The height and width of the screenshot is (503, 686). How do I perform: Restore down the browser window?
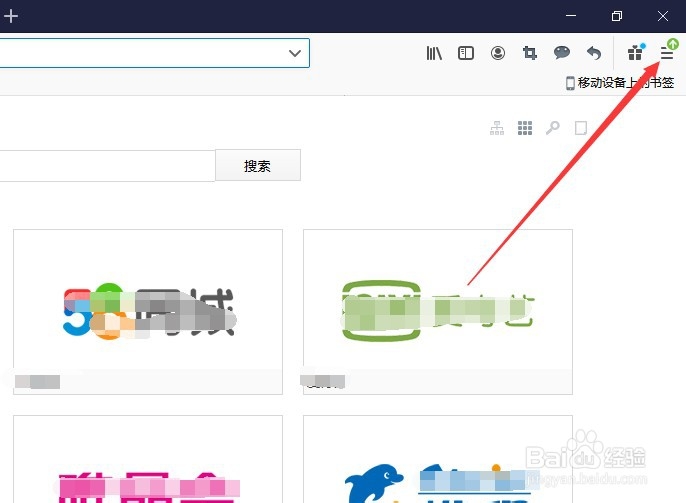click(x=616, y=16)
